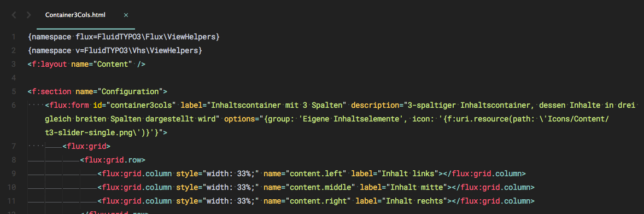Click the 'f:section' tag name

pos(51,91)
